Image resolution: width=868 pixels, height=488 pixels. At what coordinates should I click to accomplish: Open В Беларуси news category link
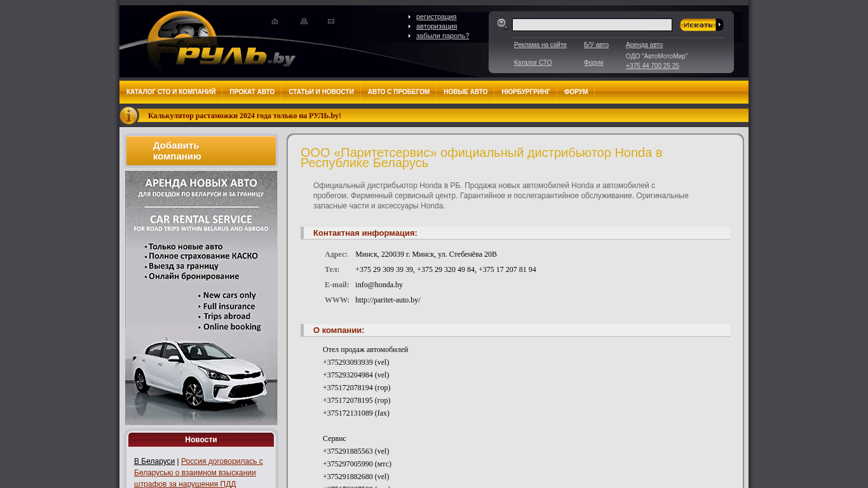[154, 461]
